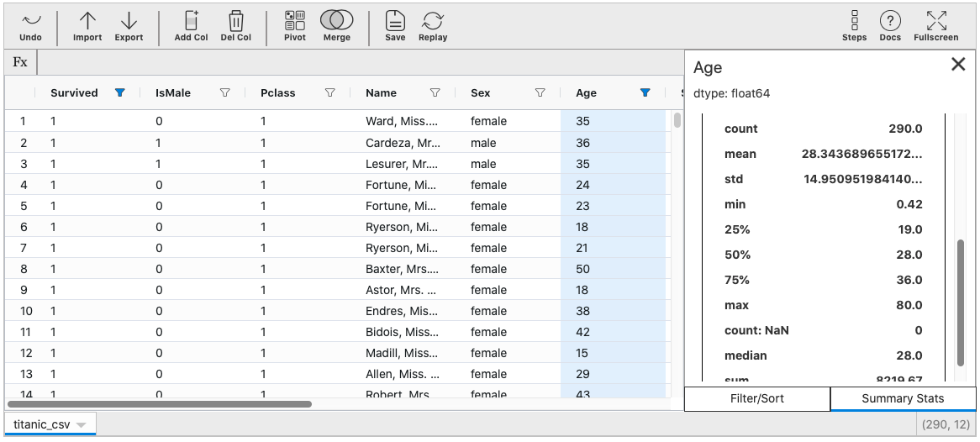
Task: Click the Export icon
Action: coord(129,26)
